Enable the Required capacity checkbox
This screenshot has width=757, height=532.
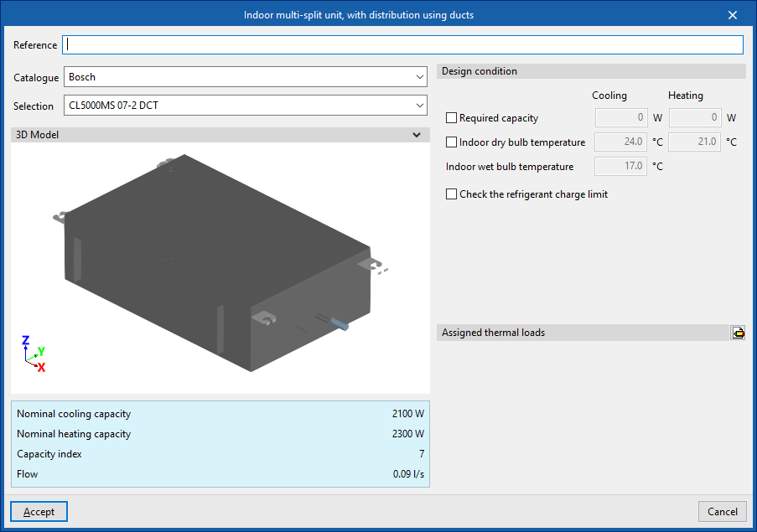pyautogui.click(x=452, y=118)
